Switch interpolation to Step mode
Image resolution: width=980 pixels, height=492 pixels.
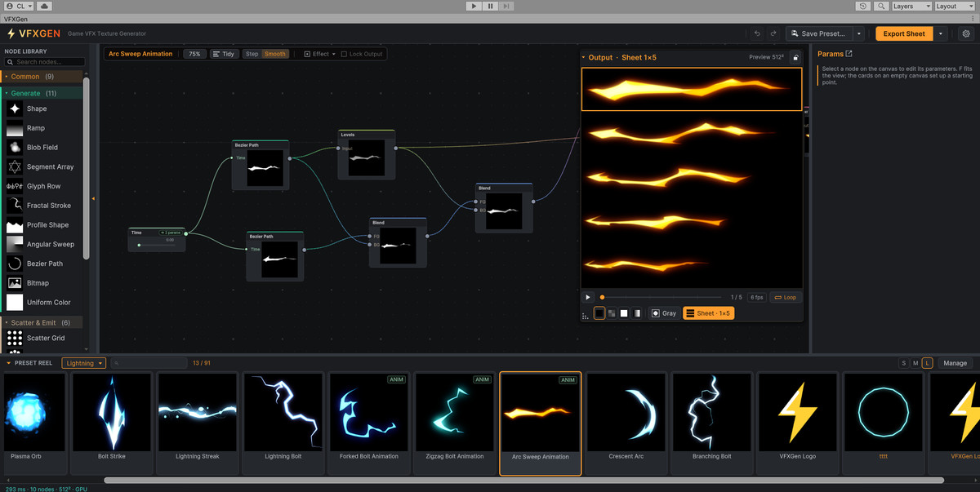[252, 54]
